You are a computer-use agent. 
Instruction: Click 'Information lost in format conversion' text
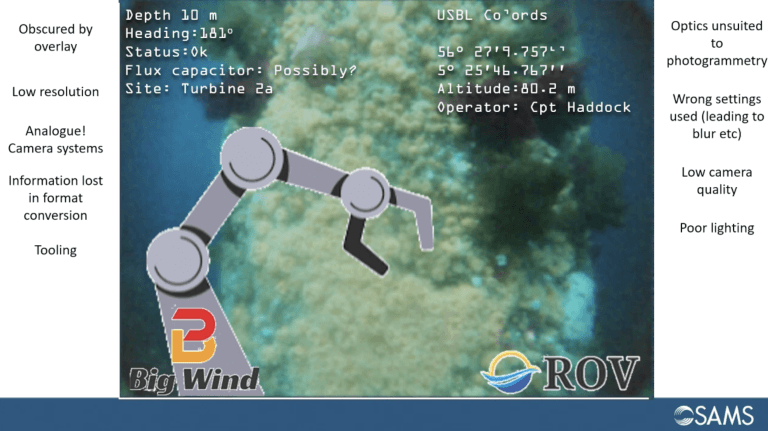point(56,198)
